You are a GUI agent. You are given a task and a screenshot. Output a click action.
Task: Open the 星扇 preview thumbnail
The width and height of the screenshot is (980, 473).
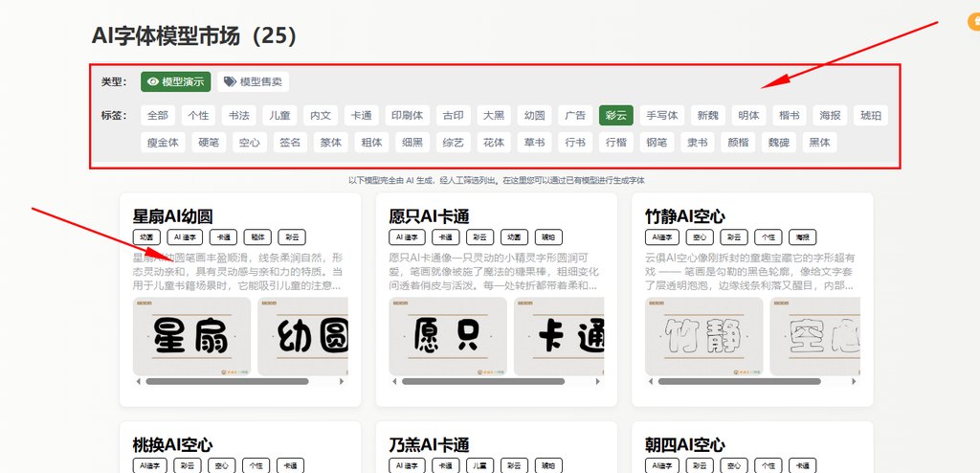click(191, 337)
